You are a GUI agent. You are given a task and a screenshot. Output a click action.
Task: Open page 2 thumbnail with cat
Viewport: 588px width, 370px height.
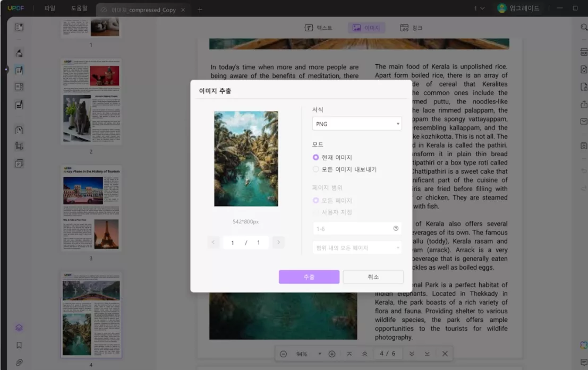tap(91, 101)
